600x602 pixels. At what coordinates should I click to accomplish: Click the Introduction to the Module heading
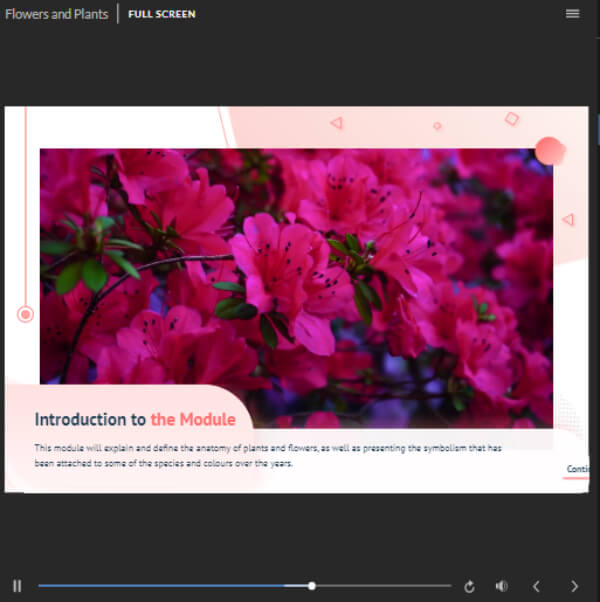[x=135, y=419]
